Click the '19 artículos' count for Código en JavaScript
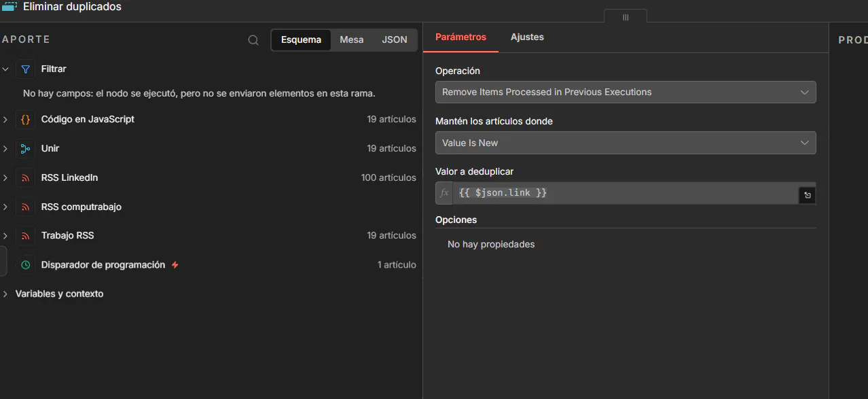This screenshot has height=399, width=868. coord(391,120)
